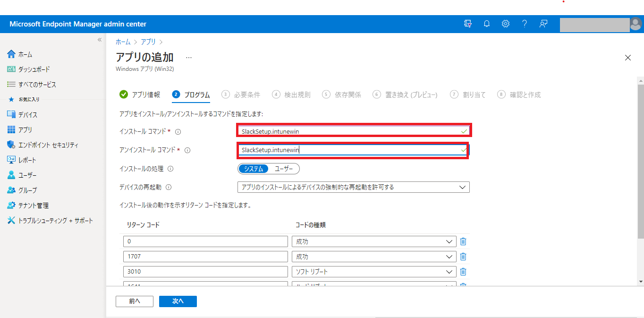The width and height of the screenshot is (644, 318).
Task: Open the account avatar menu
Action: click(636, 24)
